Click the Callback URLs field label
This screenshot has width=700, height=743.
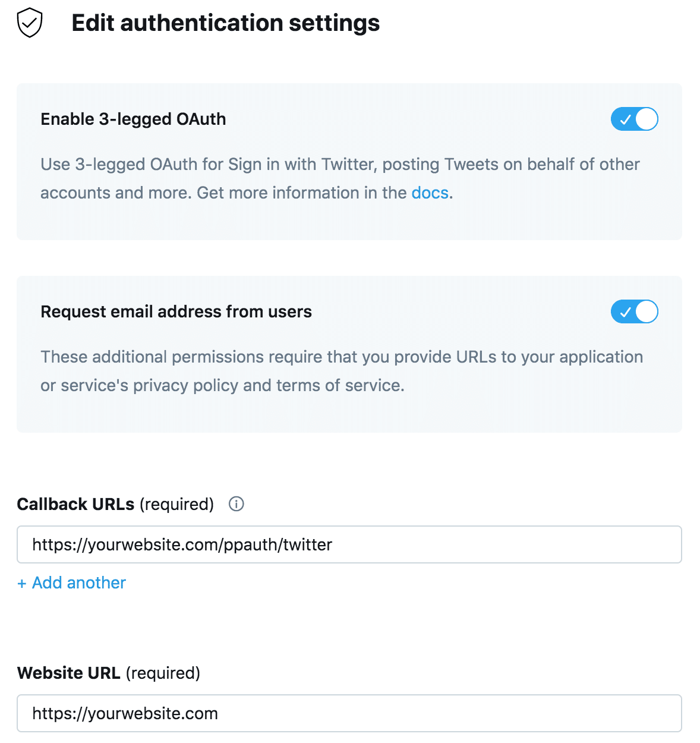click(115, 504)
